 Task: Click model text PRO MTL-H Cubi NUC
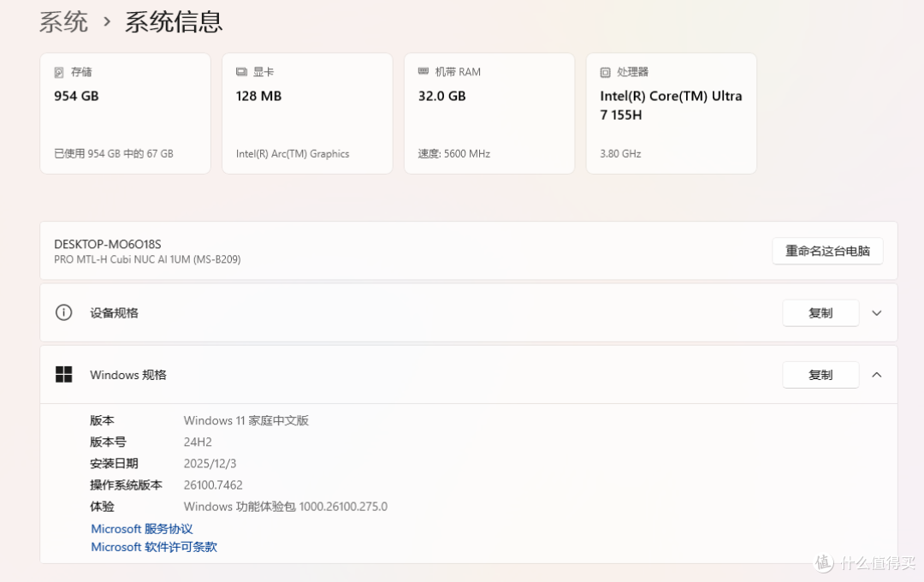147,259
